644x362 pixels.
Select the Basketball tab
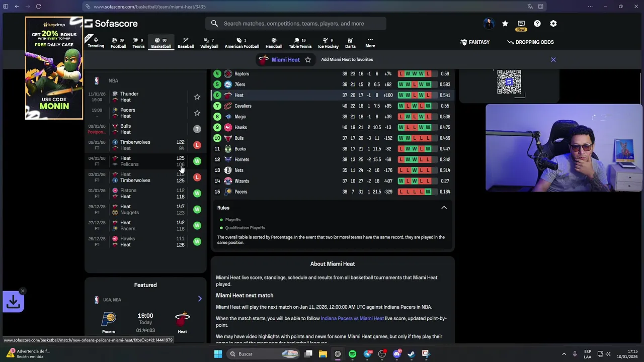coord(161,43)
